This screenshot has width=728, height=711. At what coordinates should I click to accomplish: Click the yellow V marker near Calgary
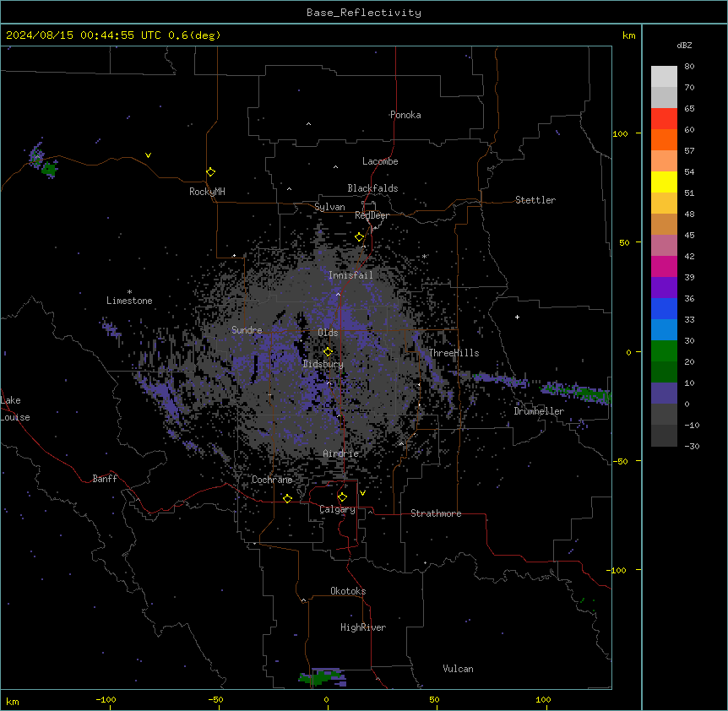(362, 493)
